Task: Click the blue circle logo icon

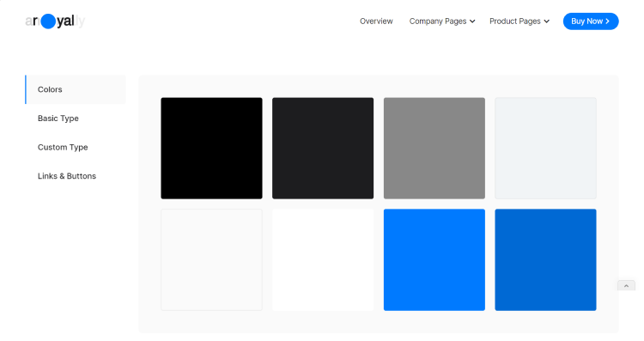Action: (48, 21)
